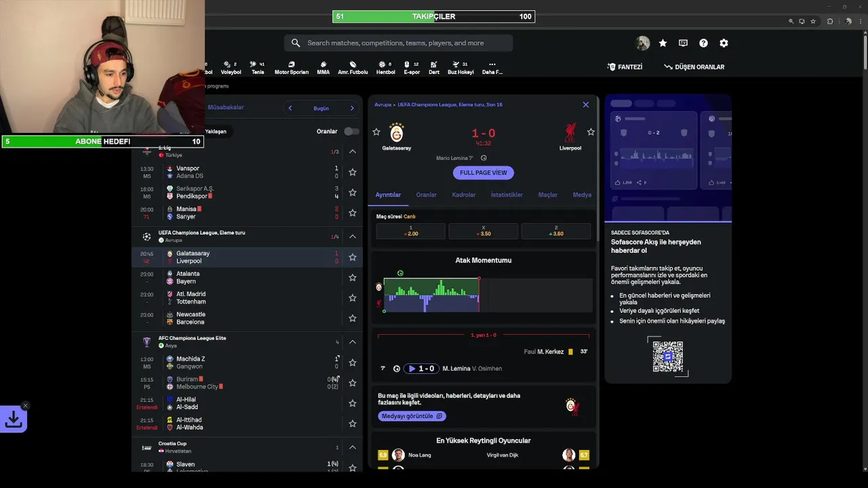Screen dimensions: 868x488
Task: Open the Voleybol sport category
Action: click(231, 68)
